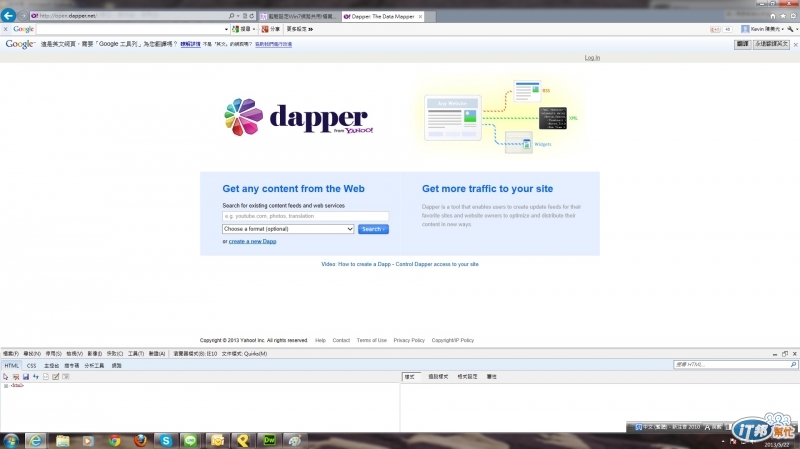Select the HTML tab in developer tools
The image size is (800, 449).
coord(11,366)
